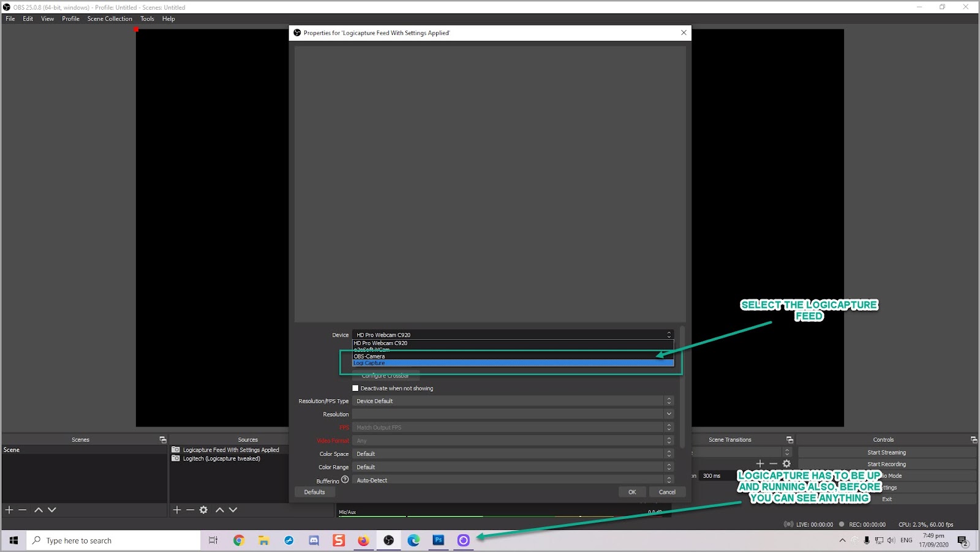Add a scene transition with plus icon
The image size is (980, 552).
tap(760, 464)
